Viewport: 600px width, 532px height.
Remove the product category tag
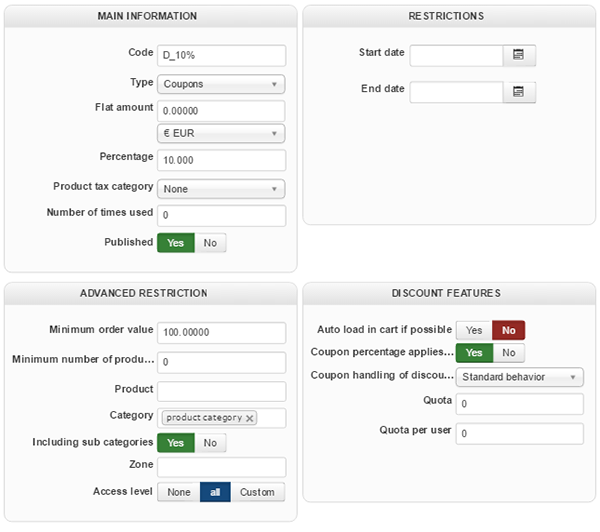[250, 418]
